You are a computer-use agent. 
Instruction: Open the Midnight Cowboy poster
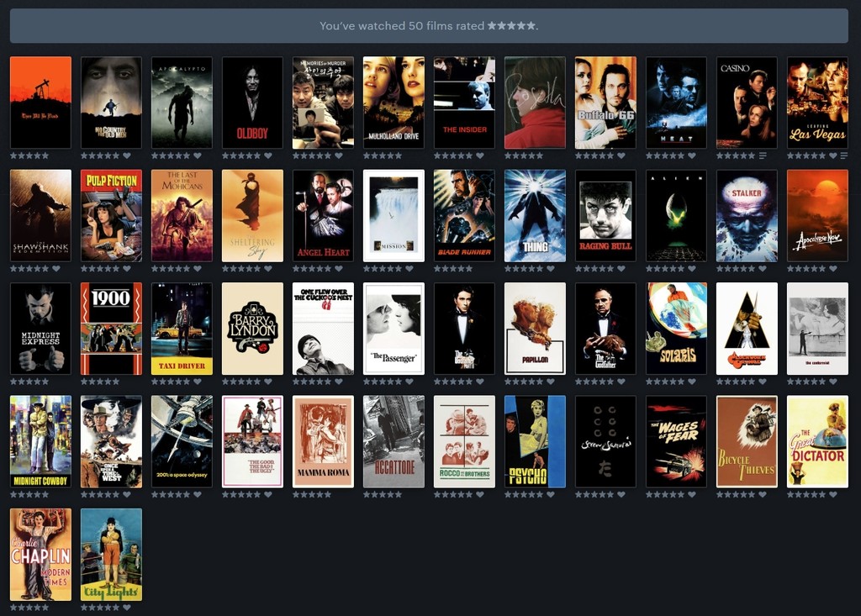click(40, 441)
